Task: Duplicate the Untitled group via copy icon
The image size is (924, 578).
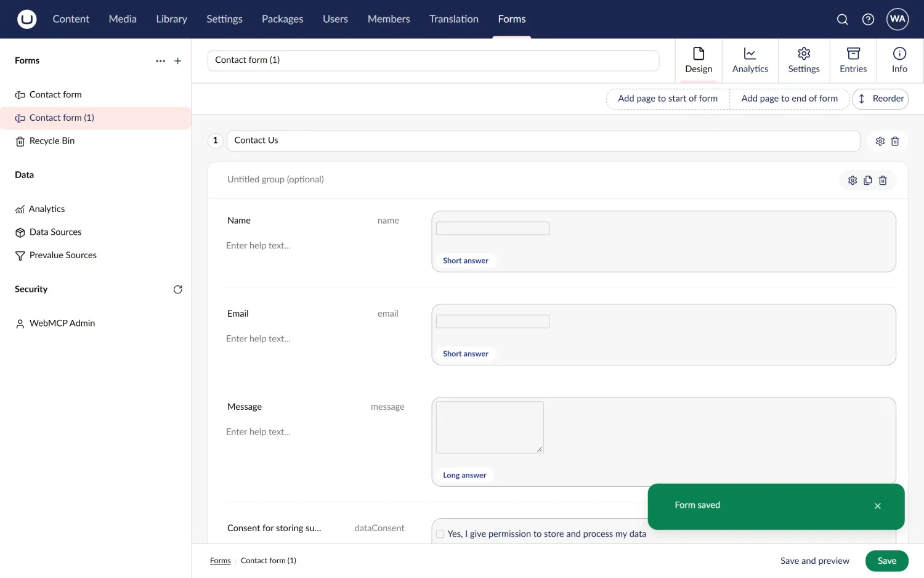Action: point(868,181)
